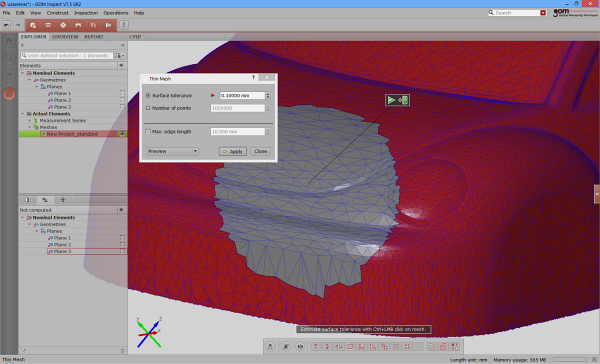600x364 pixels.
Task: Click the red search button beside Search field
Action: [543, 13]
